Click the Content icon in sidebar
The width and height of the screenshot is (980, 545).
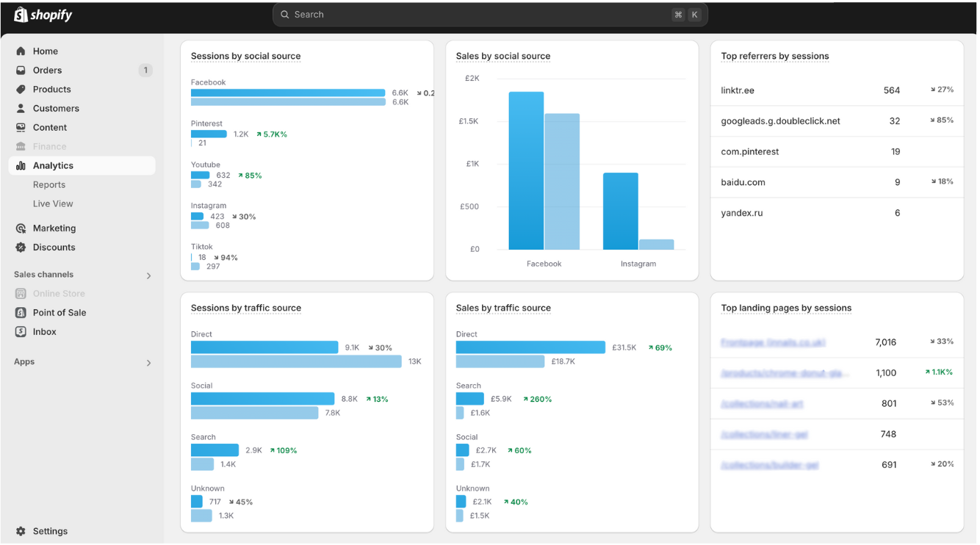pos(21,128)
